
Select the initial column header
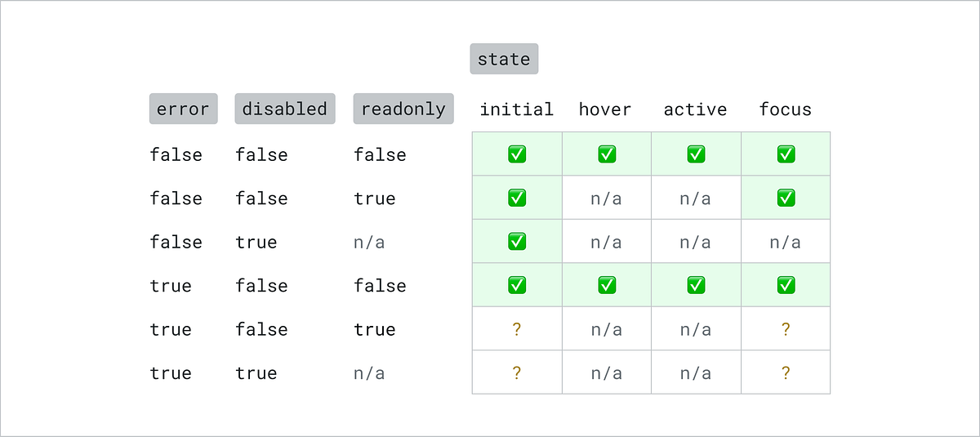[517, 109]
